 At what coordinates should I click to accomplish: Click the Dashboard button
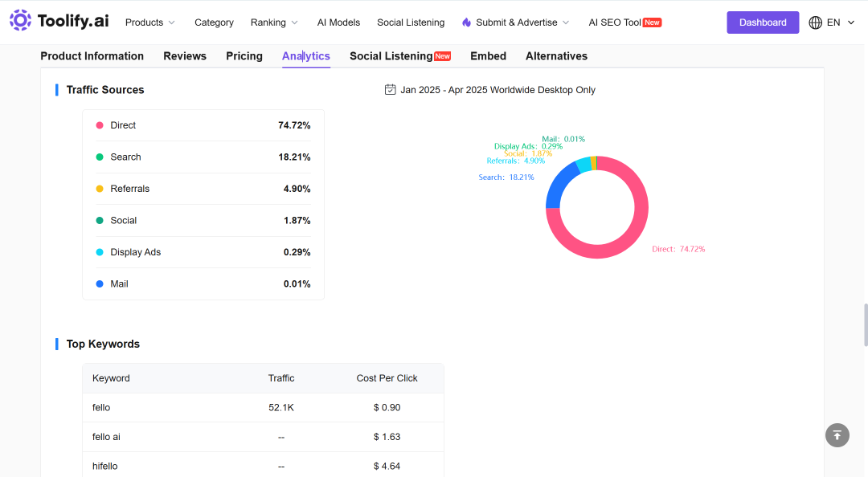tap(763, 22)
